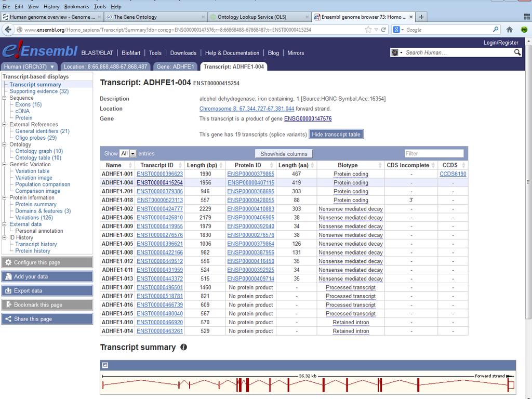
Task: Sort table by Transcript ID arrows
Action: coord(179,165)
